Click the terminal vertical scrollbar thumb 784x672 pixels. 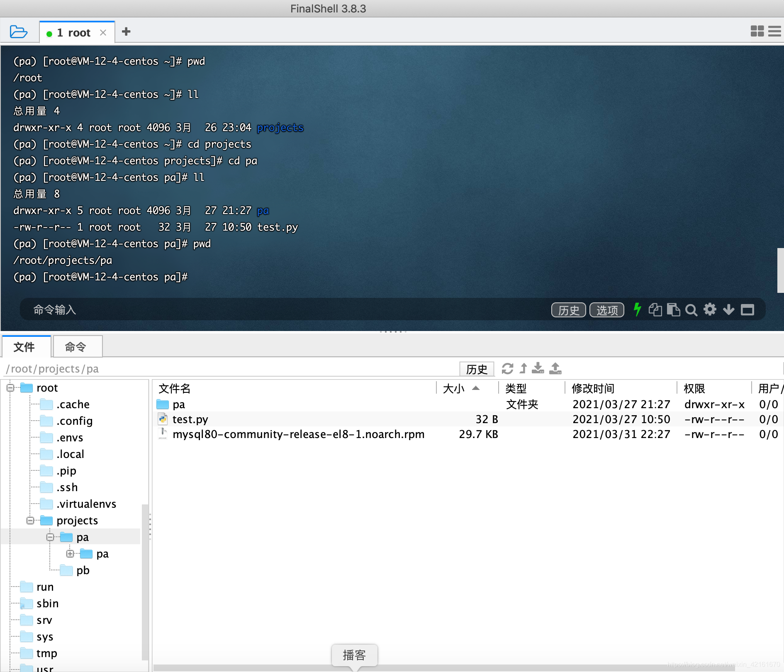780,270
